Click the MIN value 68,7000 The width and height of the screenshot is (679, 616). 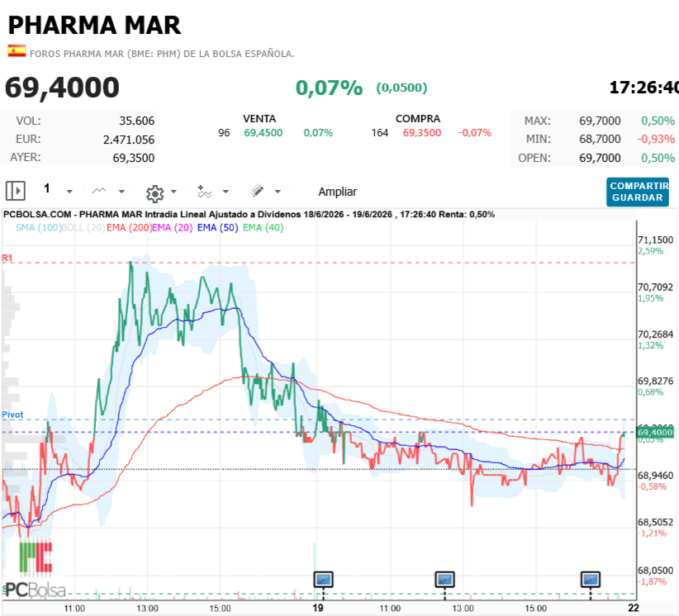click(x=601, y=139)
